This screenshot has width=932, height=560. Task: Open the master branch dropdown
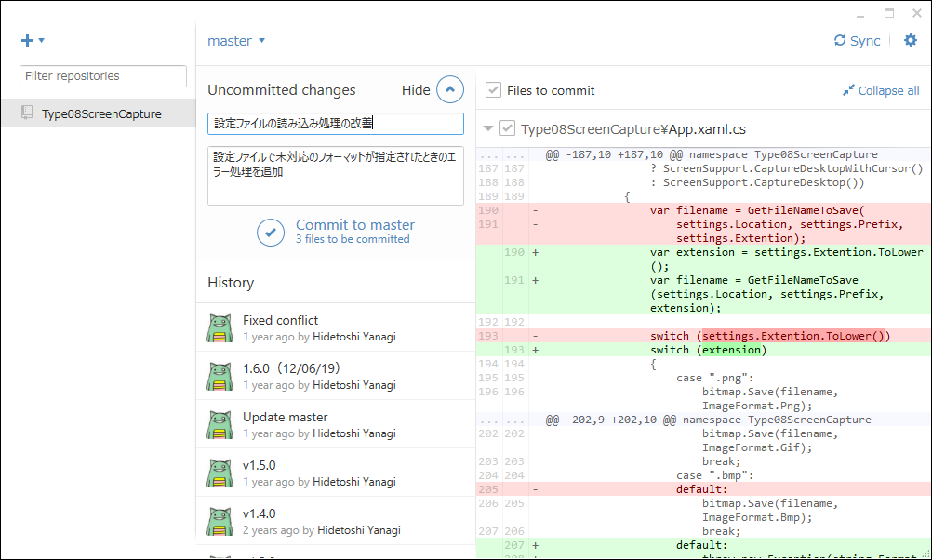(x=235, y=40)
